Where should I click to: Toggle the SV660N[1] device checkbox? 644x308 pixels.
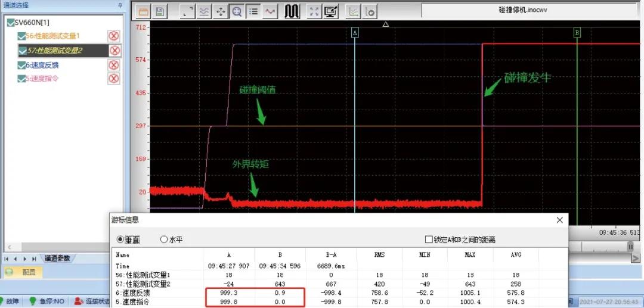[10, 23]
